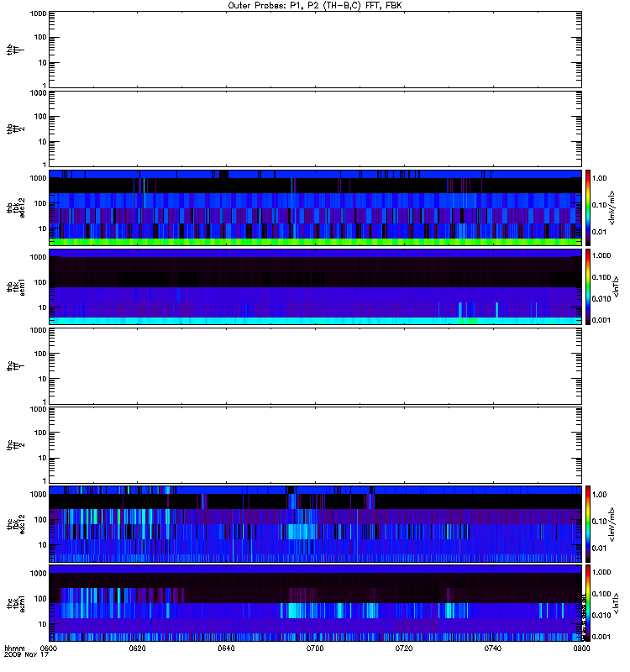Click the thb fbk scm1 color bar
Image resolution: width=630 pixels, height=672 pixels.
click(x=588, y=286)
